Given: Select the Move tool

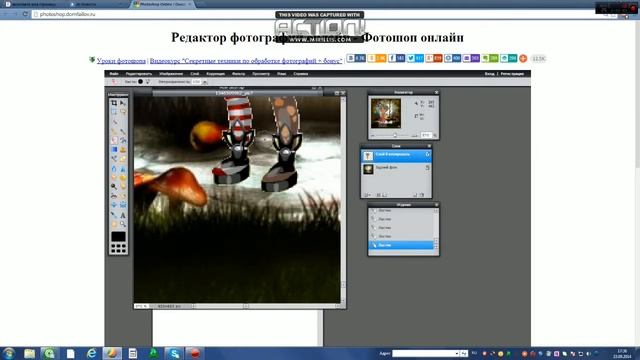Looking at the screenshot, I should 123,103.
